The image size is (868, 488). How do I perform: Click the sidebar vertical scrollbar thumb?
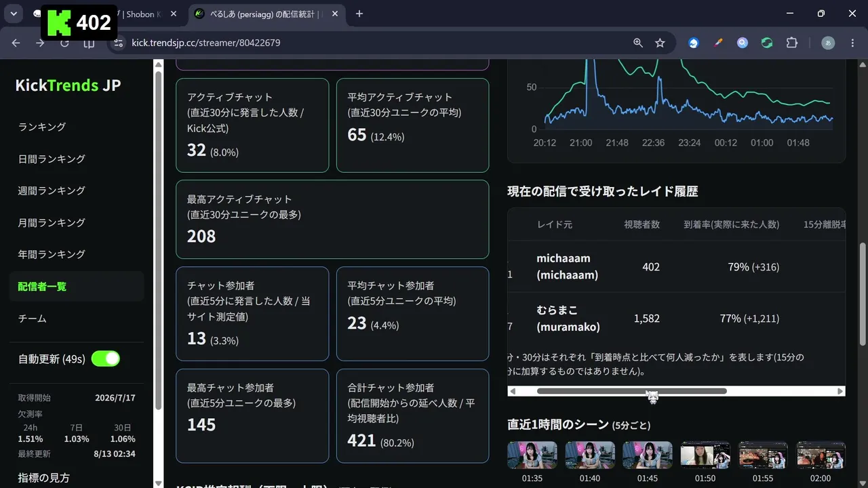[x=158, y=241]
